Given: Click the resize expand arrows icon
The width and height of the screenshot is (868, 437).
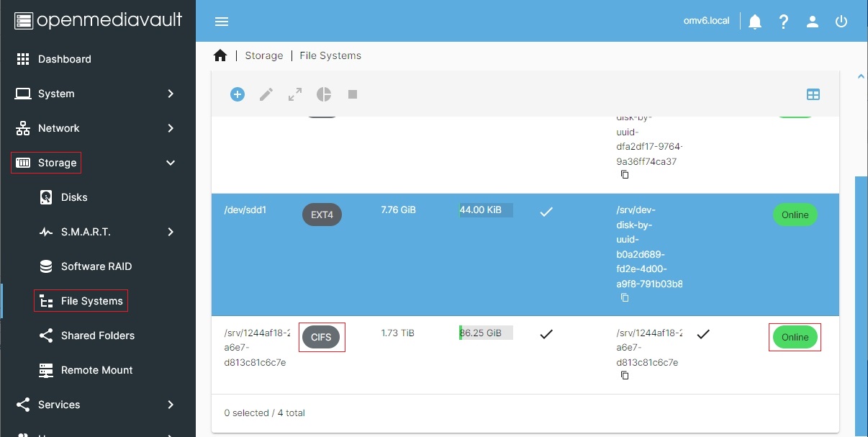Looking at the screenshot, I should pos(295,94).
